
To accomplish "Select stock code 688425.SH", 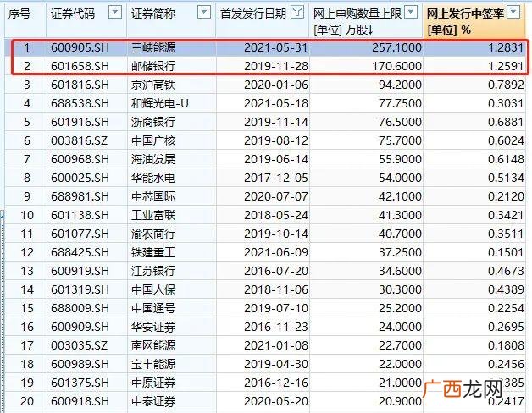I will click(x=80, y=252).
